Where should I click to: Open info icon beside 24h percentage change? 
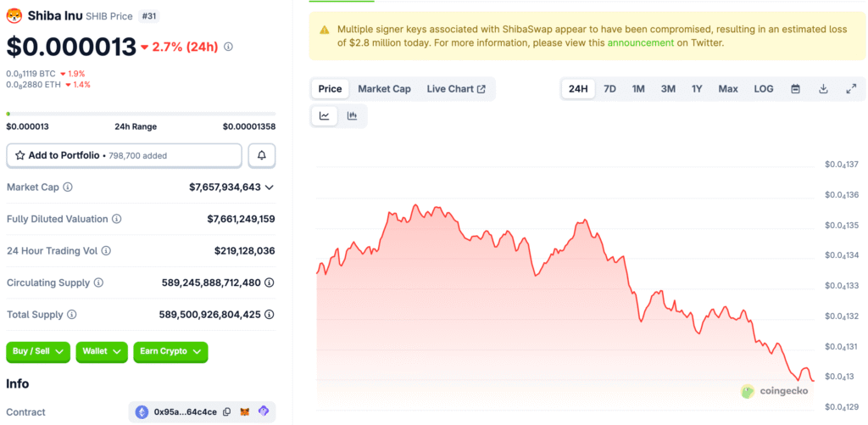tap(228, 48)
